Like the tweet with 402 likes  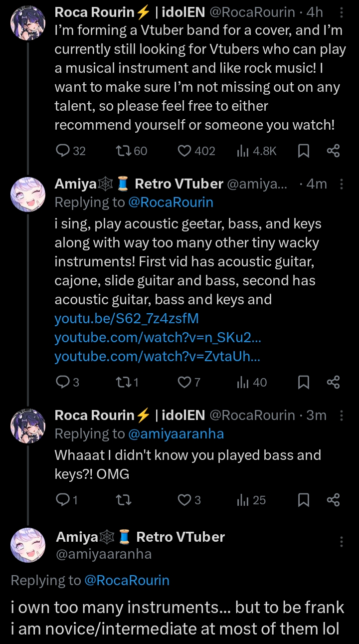(184, 151)
